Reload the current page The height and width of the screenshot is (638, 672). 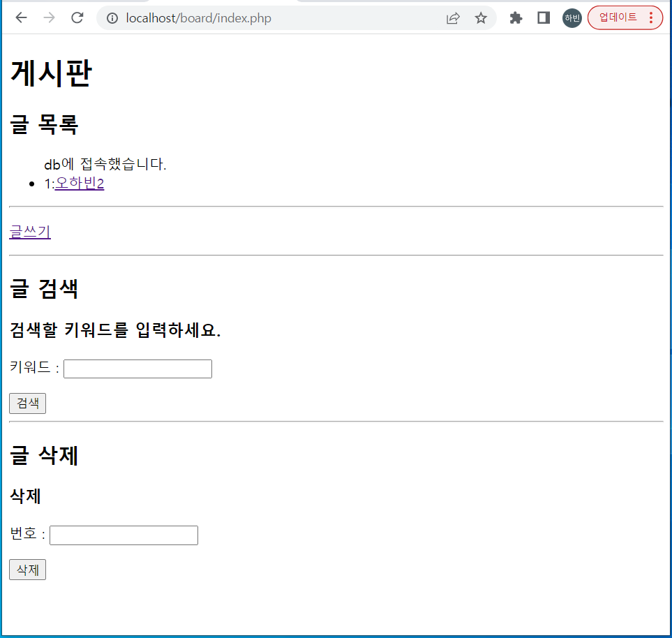tap(77, 17)
